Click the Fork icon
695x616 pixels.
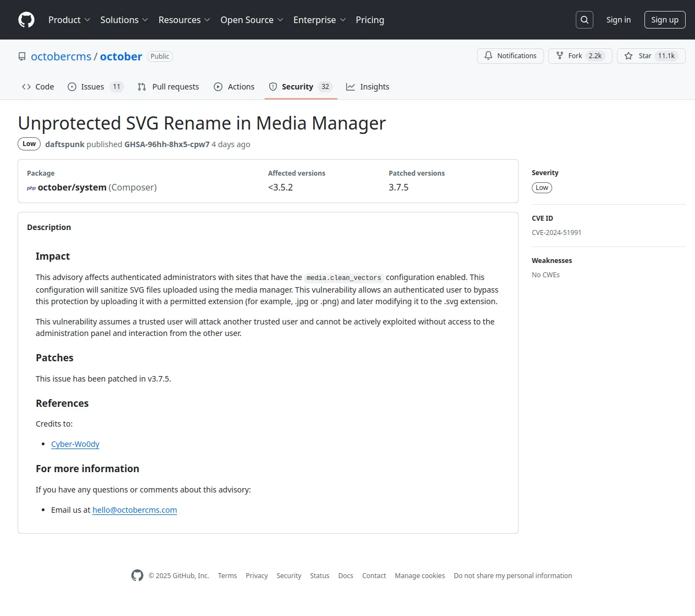560,56
